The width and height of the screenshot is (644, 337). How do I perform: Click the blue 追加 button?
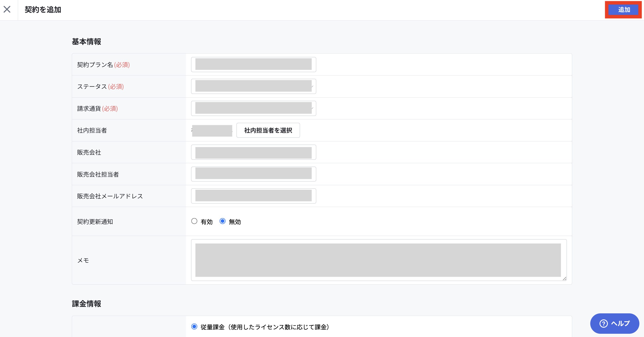click(624, 10)
